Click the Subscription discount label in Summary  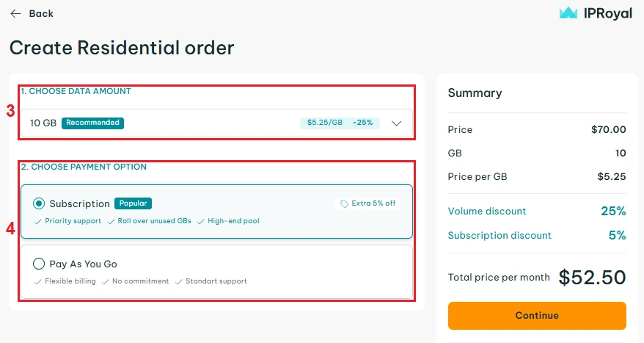point(500,236)
